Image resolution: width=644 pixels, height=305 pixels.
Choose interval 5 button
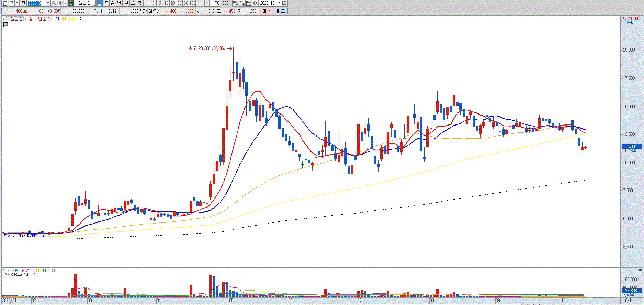point(160,3)
